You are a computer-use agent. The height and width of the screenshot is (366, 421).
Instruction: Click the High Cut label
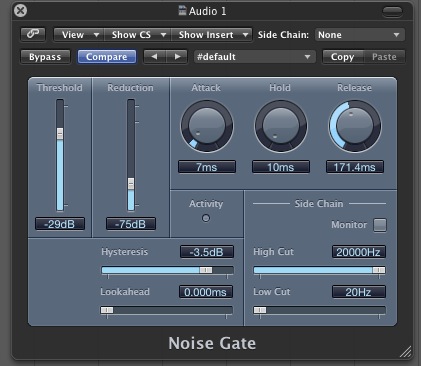(x=273, y=252)
